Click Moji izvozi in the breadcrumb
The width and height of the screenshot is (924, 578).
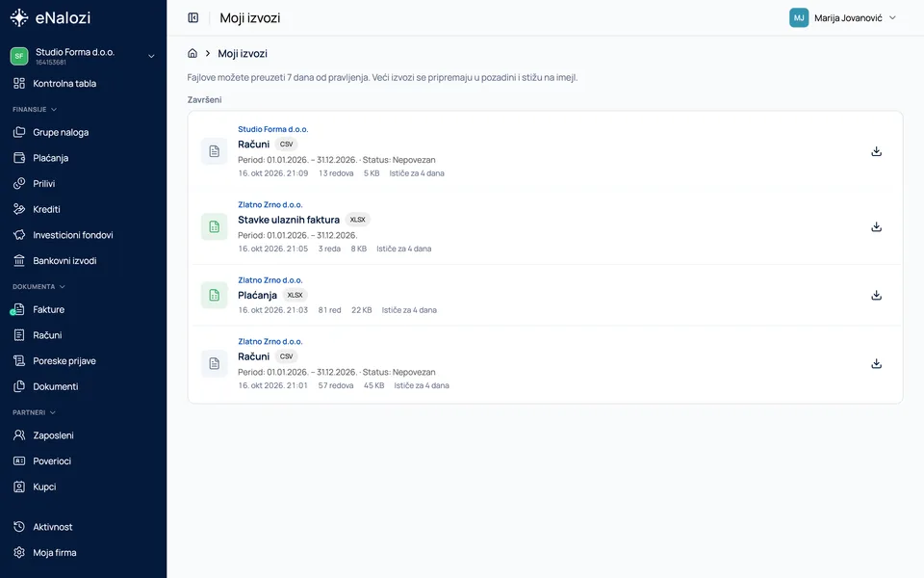tap(243, 54)
